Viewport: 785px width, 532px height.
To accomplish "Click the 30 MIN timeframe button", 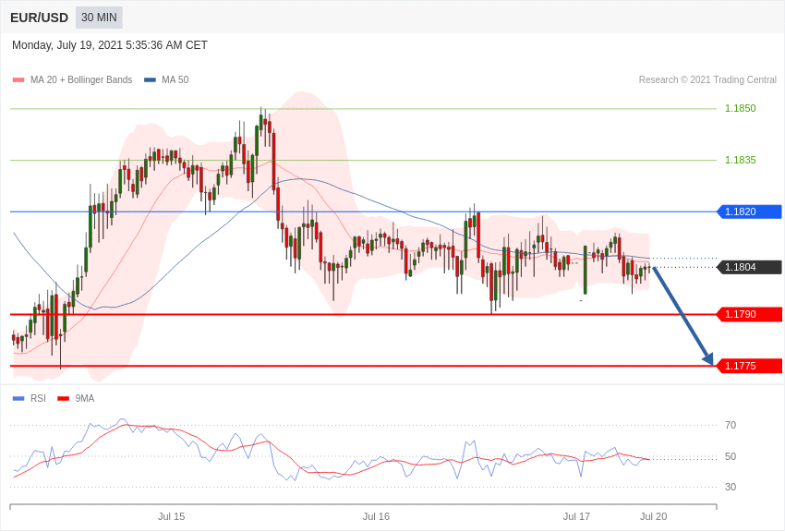I will tap(99, 18).
